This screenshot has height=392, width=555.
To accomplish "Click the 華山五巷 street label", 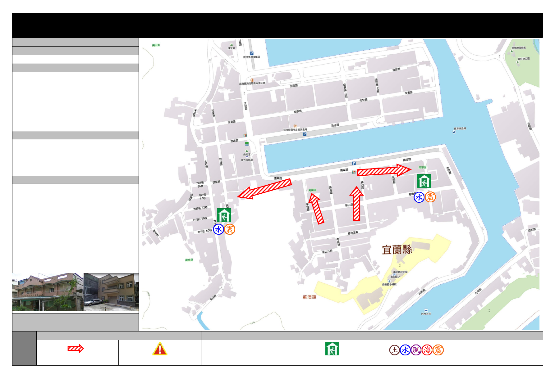I will click(x=327, y=251).
